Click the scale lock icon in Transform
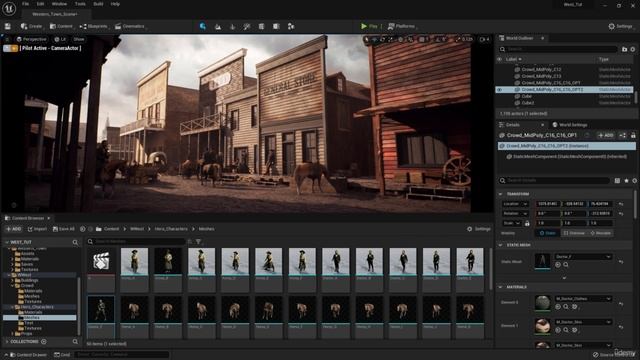The height and width of the screenshot is (360, 640). point(527,223)
